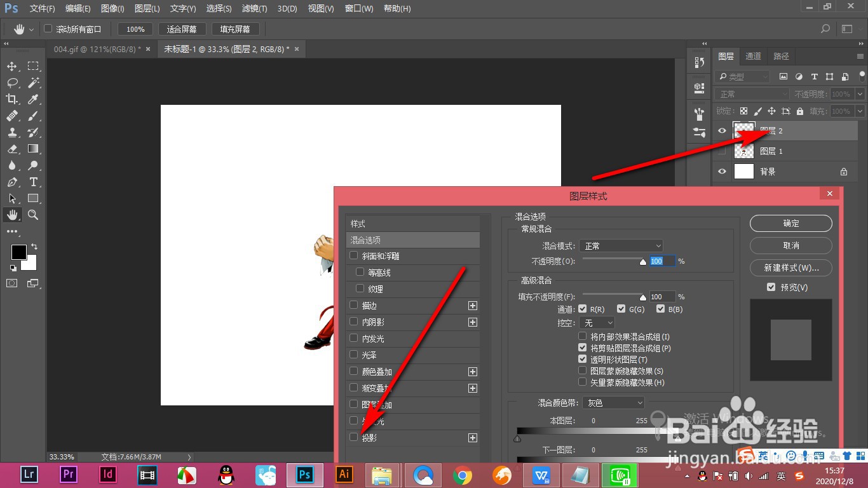Enable the 描边 effect checkbox

pyautogui.click(x=354, y=305)
